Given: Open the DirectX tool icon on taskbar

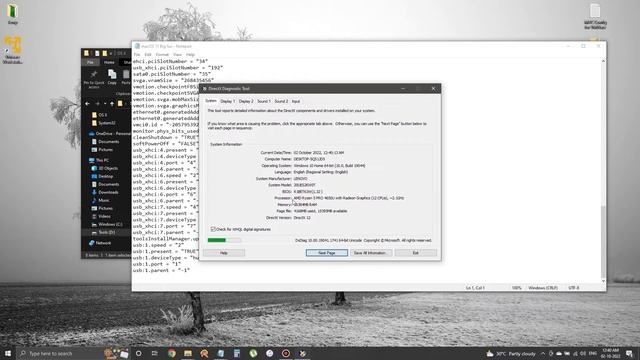Looking at the screenshot, I should [302, 353].
